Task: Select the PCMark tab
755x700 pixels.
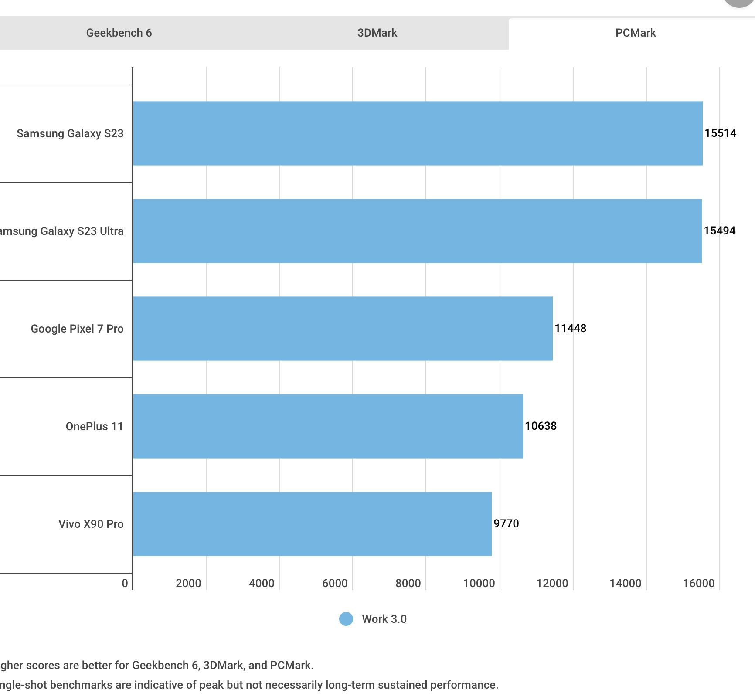Action: [635, 33]
